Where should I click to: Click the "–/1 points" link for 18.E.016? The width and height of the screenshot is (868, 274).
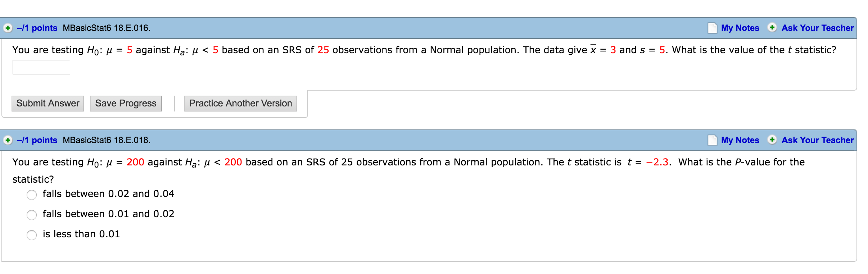(x=37, y=28)
